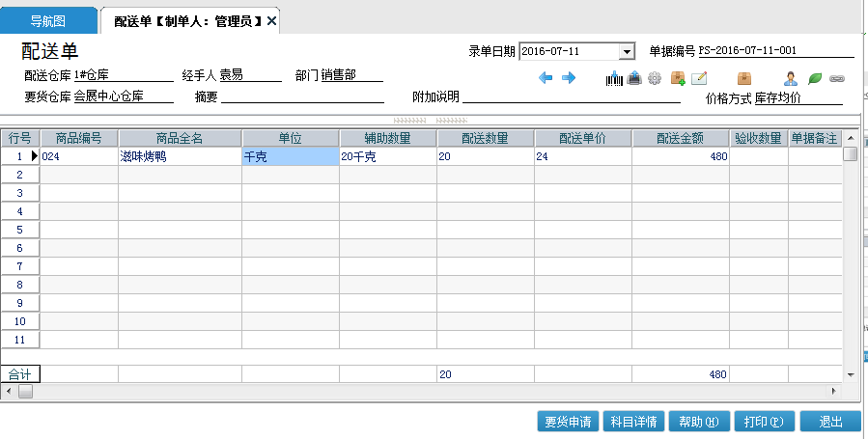
Task: Select row number 2 header
Action: (x=20, y=175)
